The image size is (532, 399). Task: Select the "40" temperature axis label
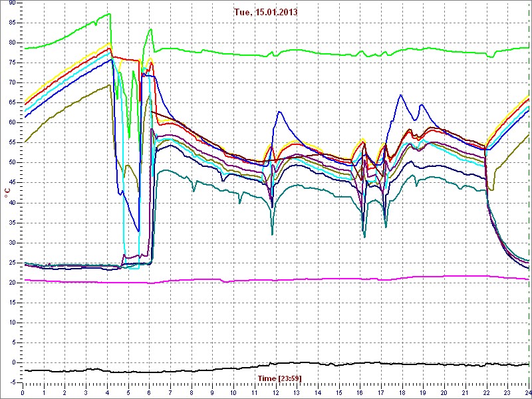coord(12,203)
